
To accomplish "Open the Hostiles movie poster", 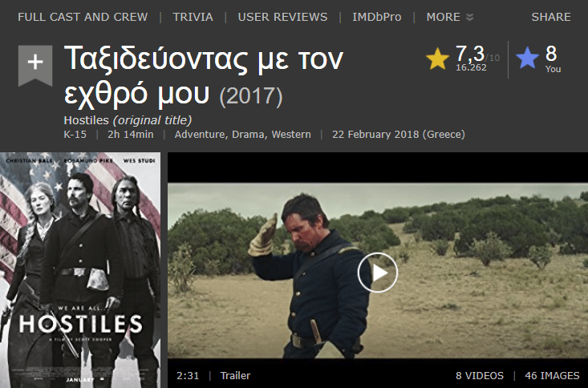I will click(80, 270).
